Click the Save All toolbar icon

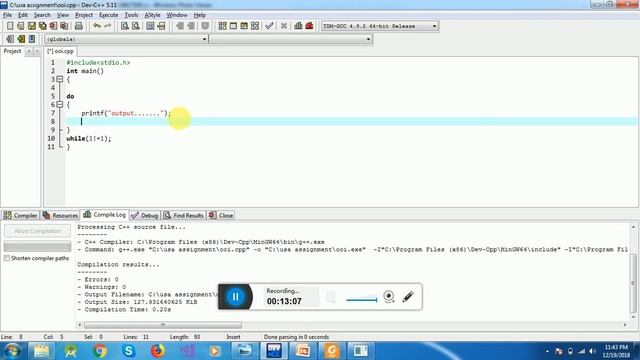click(42, 26)
